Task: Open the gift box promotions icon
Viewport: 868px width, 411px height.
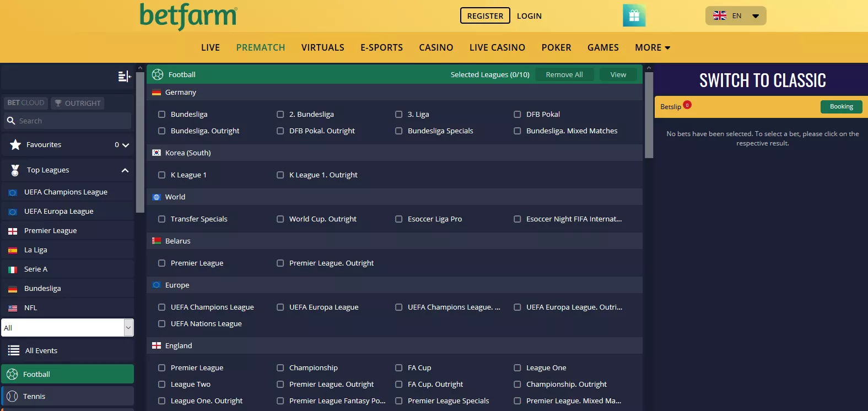Action: click(634, 15)
